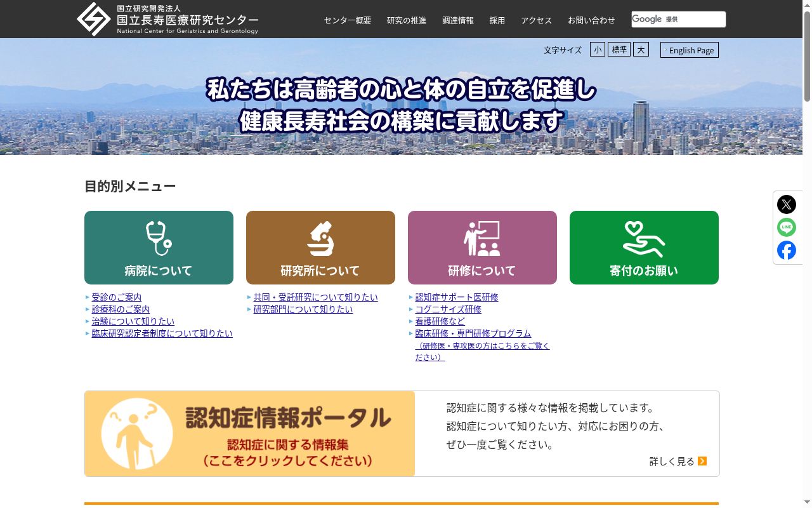Click the hero slogan banner image
The image size is (812, 508).
(x=401, y=97)
